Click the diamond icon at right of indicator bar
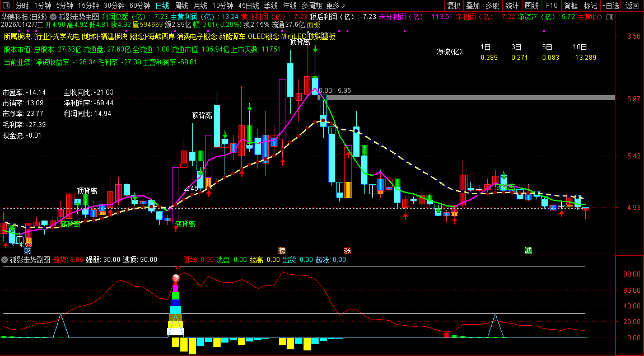 click(600, 17)
